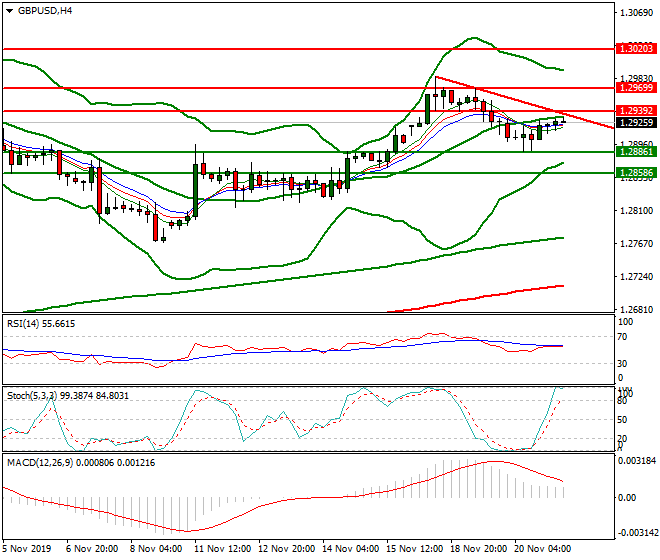Click the 1.27670 price scale value

(637, 243)
